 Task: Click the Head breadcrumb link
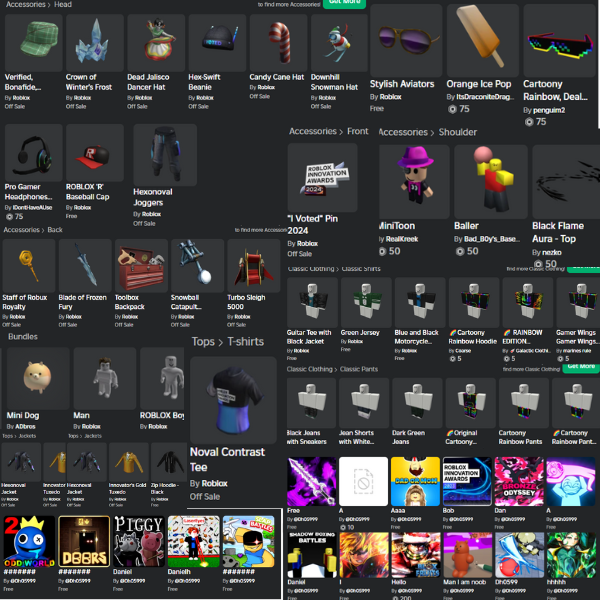point(63,4)
